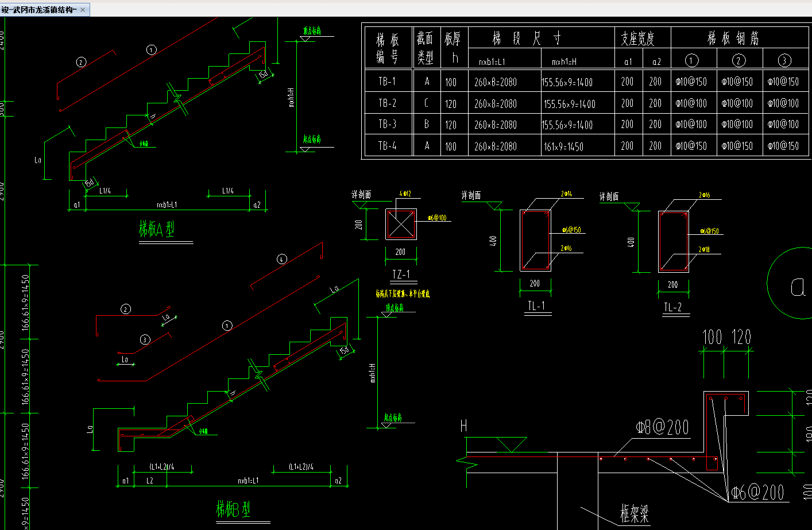Select section type B in TB-3 row
The height and width of the screenshot is (530, 812).
pyautogui.click(x=427, y=124)
